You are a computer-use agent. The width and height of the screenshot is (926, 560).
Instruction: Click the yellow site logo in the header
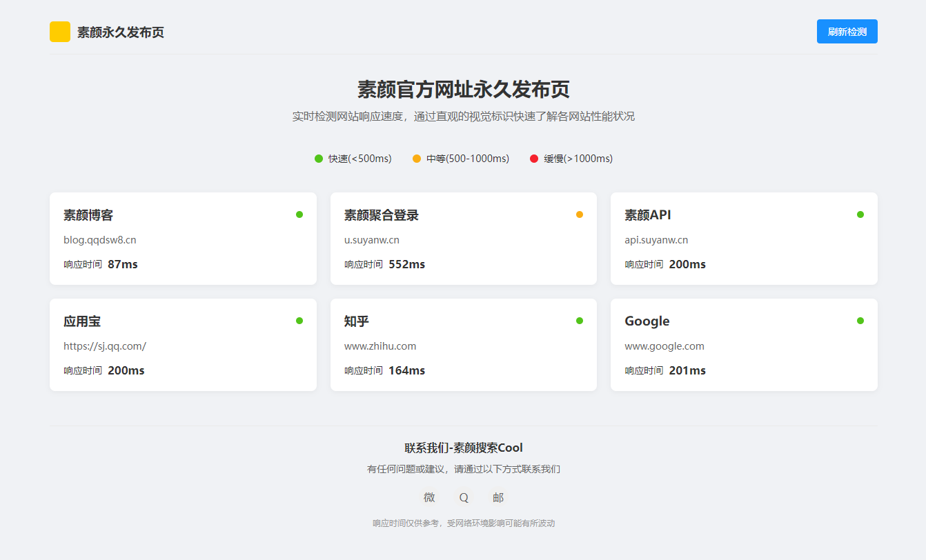click(x=59, y=31)
